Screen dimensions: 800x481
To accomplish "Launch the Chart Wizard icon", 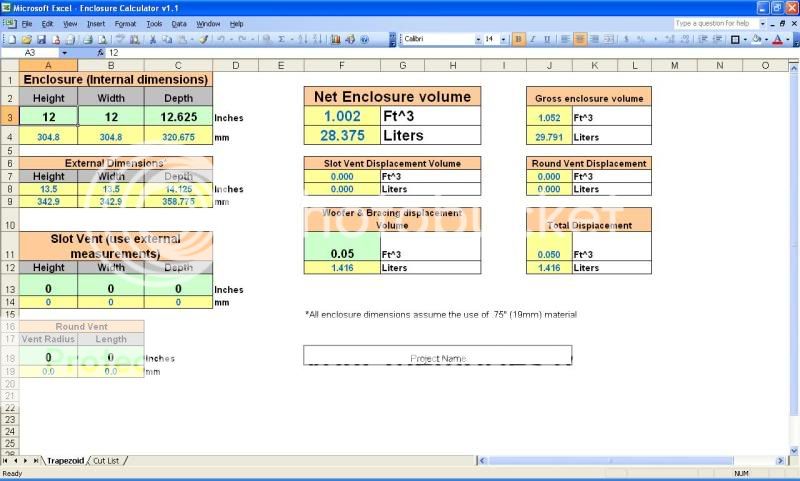I will pyautogui.click(x=335, y=39).
